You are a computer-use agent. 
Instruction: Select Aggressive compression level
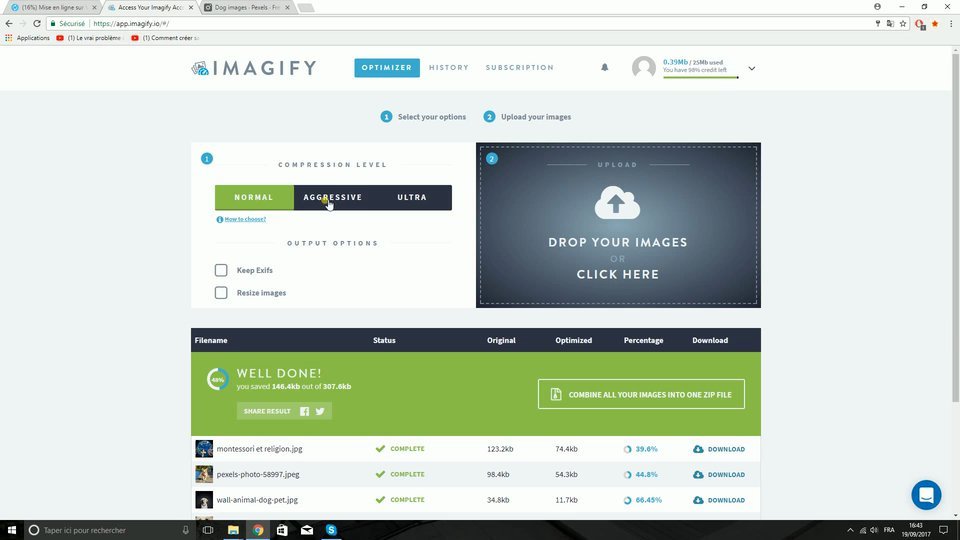[333, 197]
